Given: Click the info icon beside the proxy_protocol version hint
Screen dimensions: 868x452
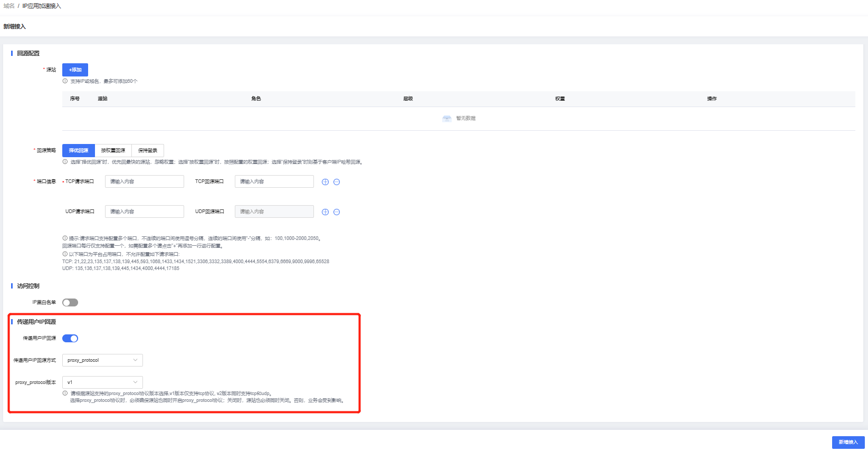Looking at the screenshot, I should tap(65, 393).
